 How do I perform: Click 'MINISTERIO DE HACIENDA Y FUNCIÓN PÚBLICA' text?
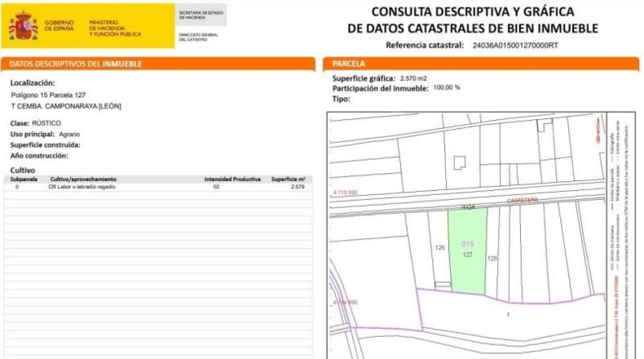tap(115, 29)
